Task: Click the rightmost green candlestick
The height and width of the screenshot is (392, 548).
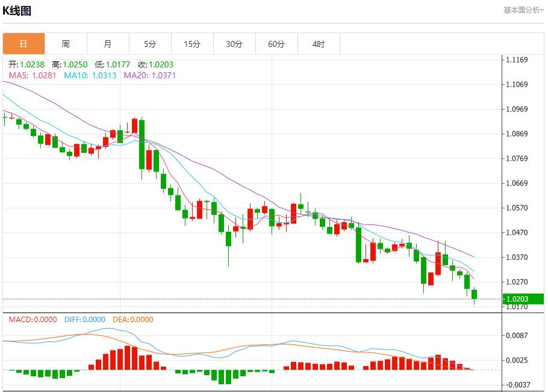Action: click(475, 294)
